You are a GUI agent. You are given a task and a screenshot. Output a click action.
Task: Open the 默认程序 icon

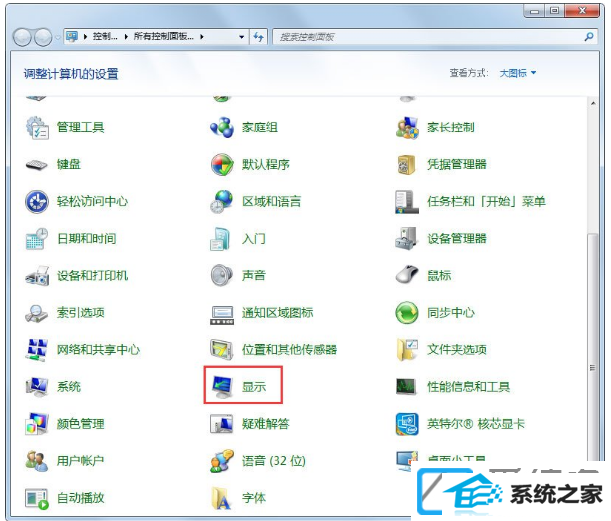coord(222,164)
